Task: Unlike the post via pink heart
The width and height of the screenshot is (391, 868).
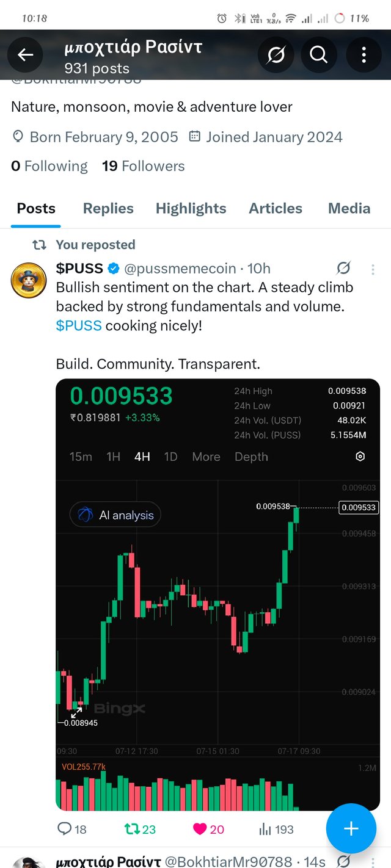Action: (x=200, y=828)
